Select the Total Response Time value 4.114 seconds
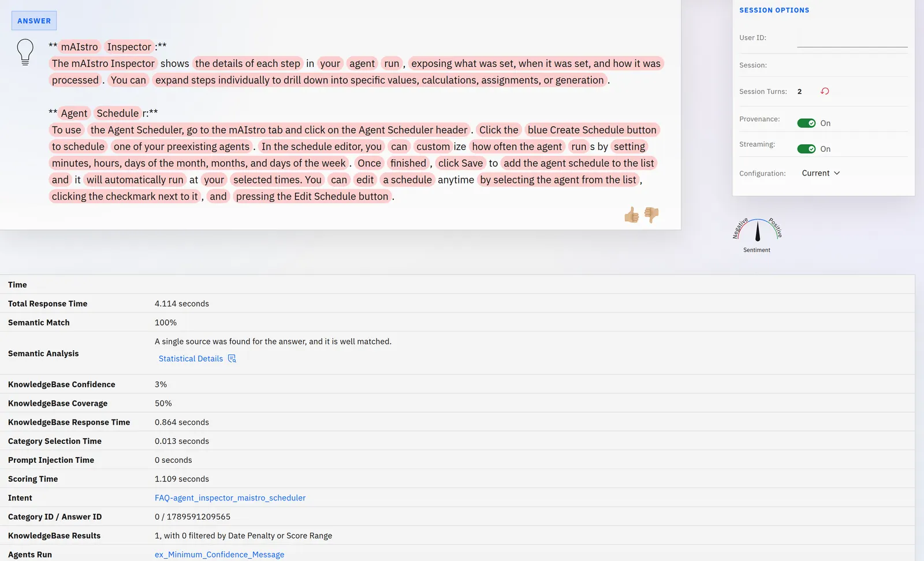Image resolution: width=924 pixels, height=561 pixels. click(x=182, y=304)
